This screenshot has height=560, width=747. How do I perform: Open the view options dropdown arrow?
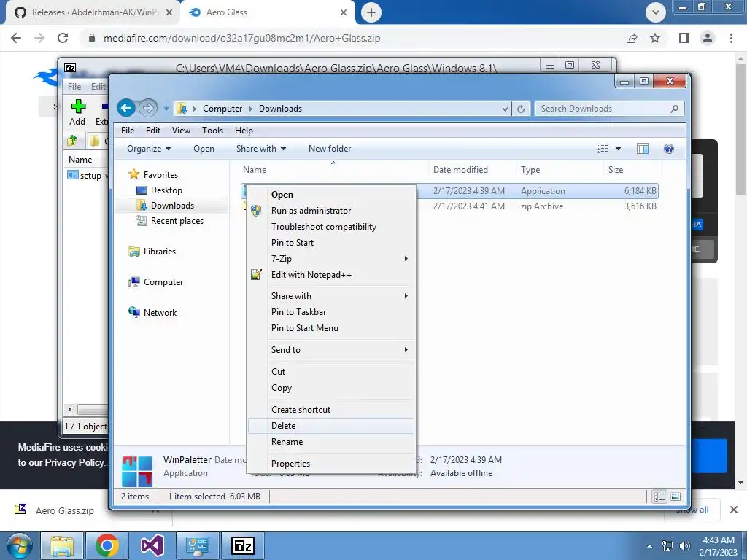point(619,149)
